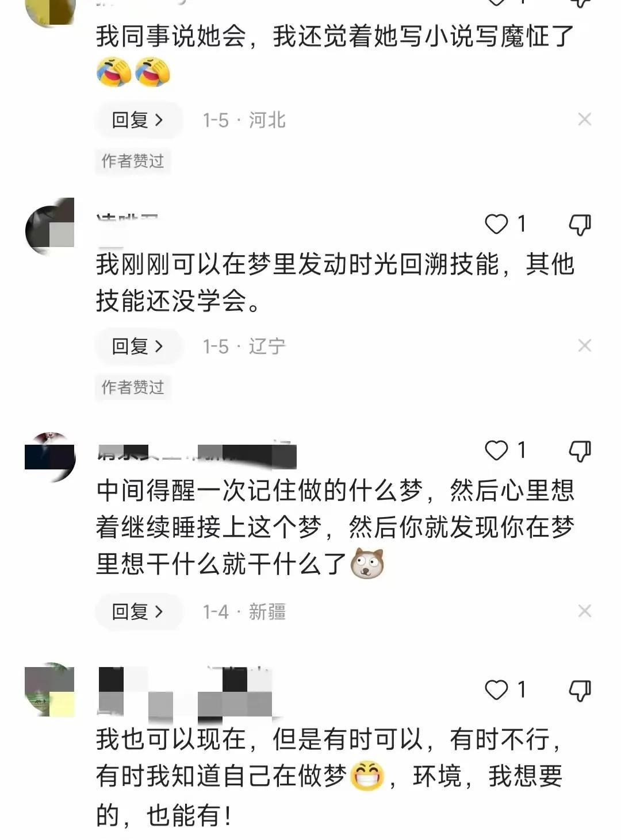Reply to the 新疆 comment
Viewport: 621px width, 840px height.
click(139, 611)
